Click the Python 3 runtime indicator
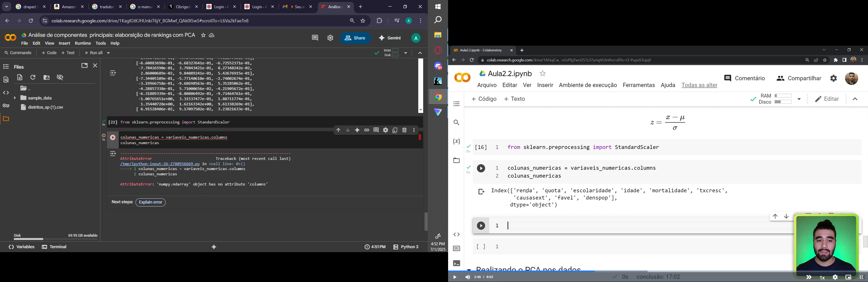 point(406,247)
